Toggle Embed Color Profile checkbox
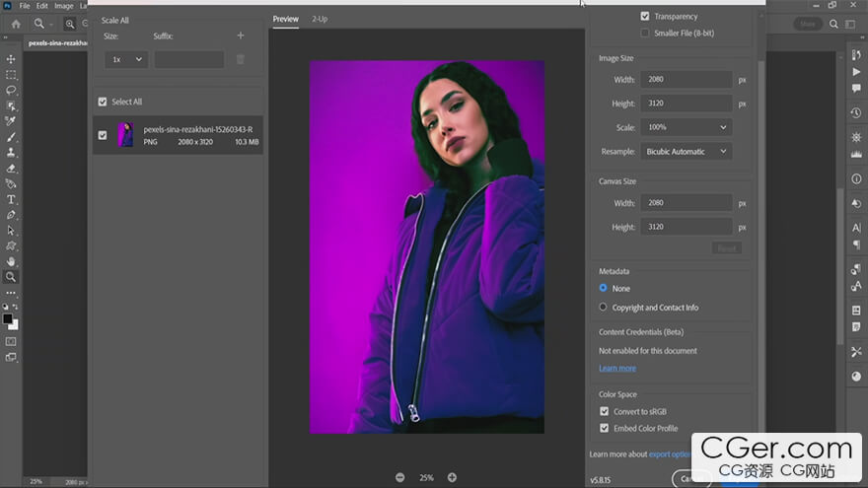868x488 pixels. coord(604,428)
